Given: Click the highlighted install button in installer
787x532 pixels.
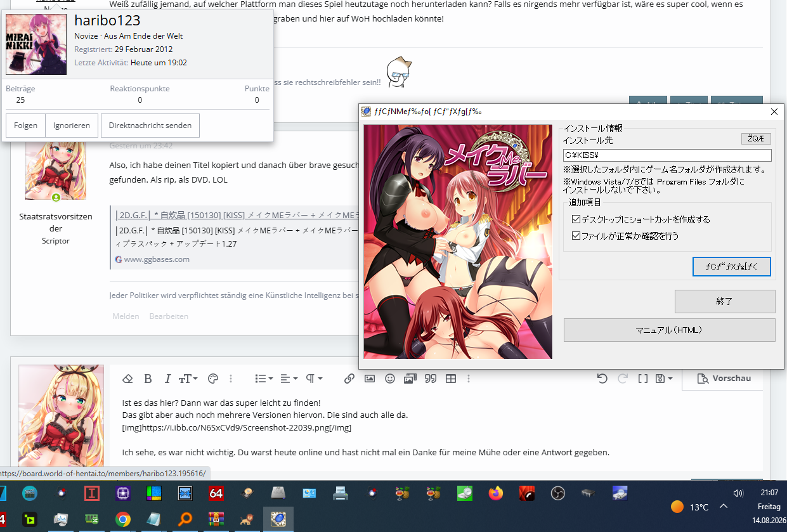Looking at the screenshot, I should click(x=732, y=266).
